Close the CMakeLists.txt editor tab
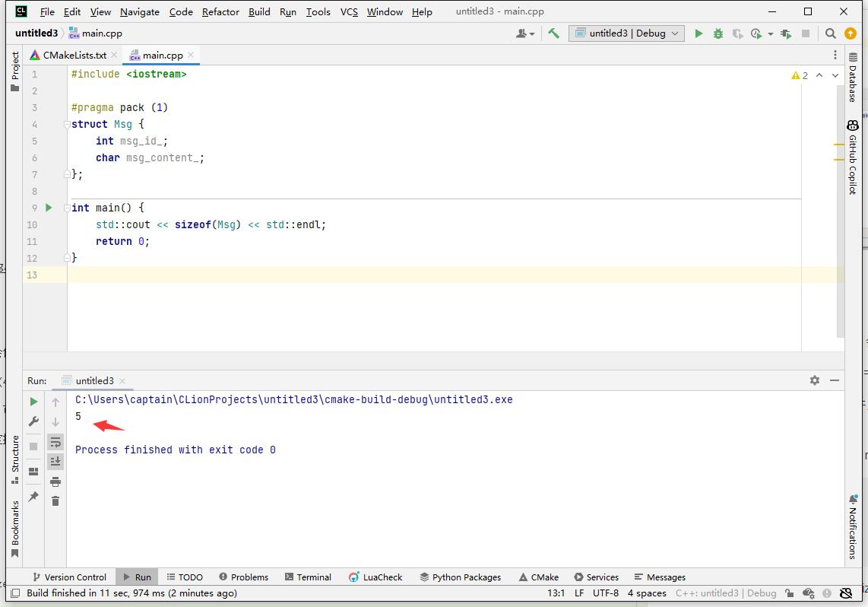This screenshot has width=868, height=607. (114, 55)
